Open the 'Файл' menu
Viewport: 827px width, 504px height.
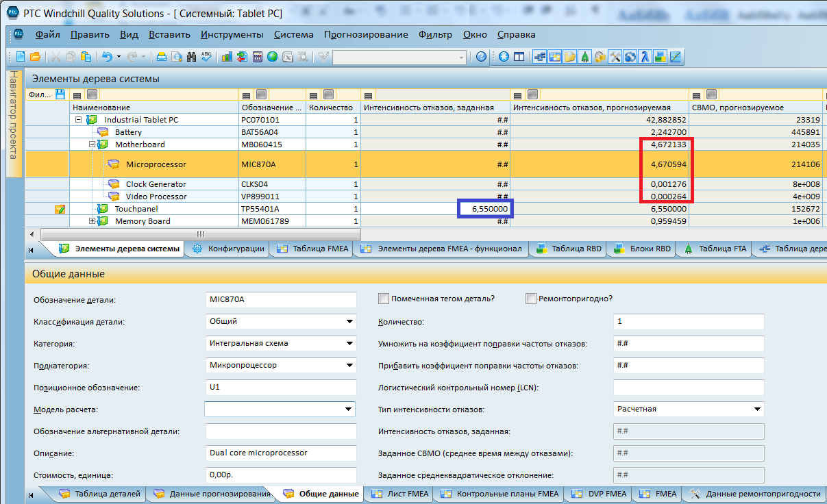(48, 34)
